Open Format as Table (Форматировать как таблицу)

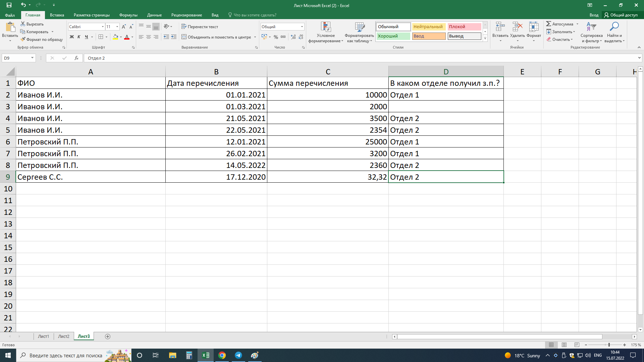click(x=360, y=32)
